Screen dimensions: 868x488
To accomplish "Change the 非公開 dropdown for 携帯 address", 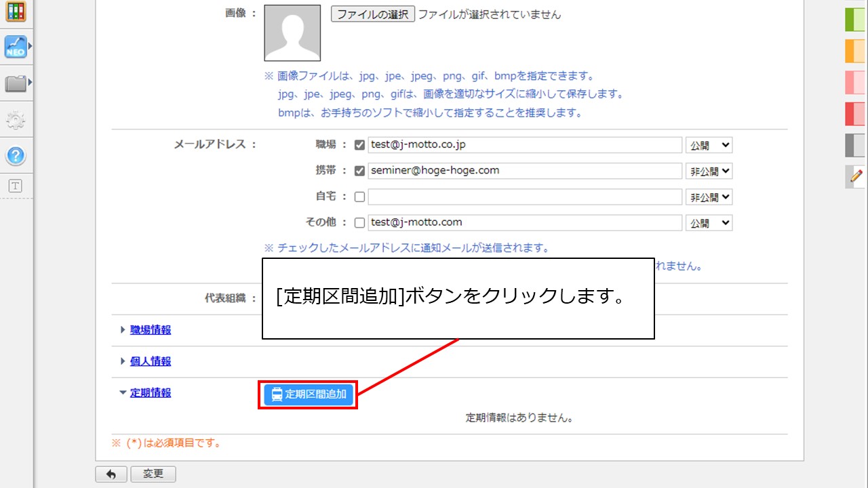I will click(x=709, y=170).
